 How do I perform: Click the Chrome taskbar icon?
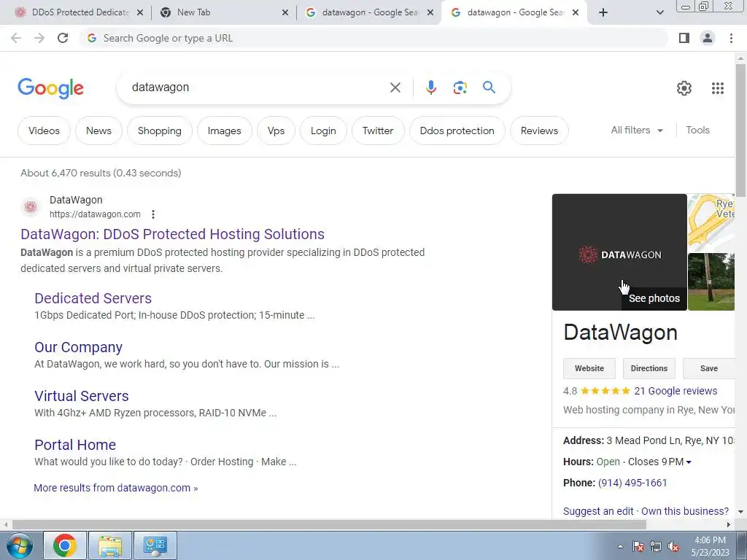pyautogui.click(x=65, y=545)
